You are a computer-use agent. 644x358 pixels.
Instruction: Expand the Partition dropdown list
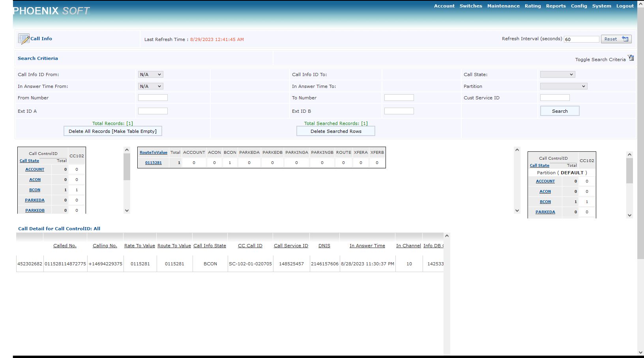click(x=563, y=86)
